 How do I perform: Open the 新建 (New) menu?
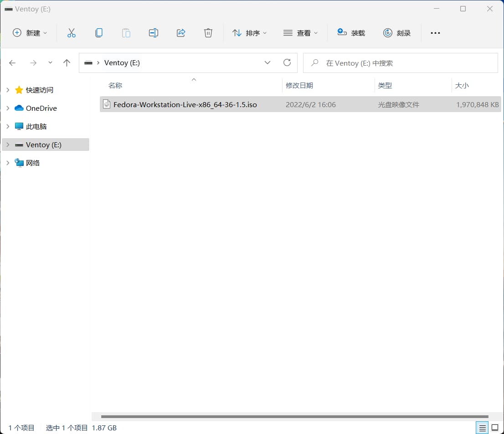pyautogui.click(x=30, y=33)
